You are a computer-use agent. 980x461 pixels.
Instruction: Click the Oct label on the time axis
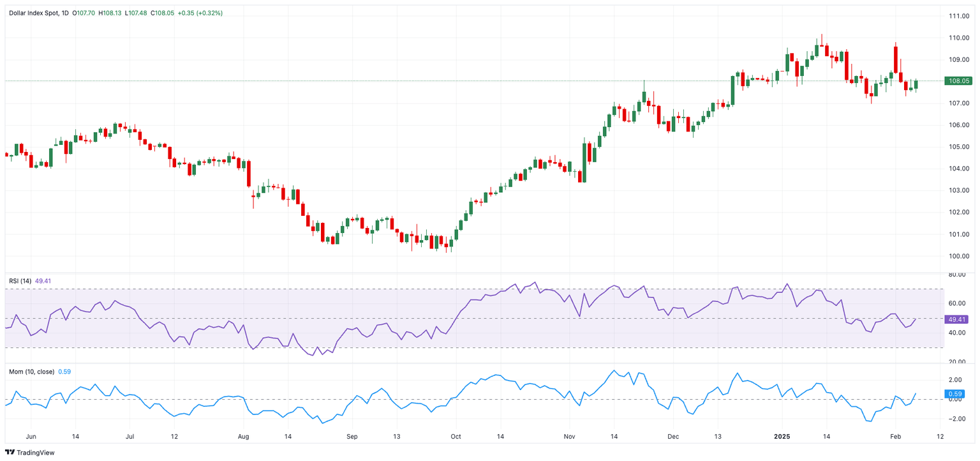pyautogui.click(x=455, y=437)
